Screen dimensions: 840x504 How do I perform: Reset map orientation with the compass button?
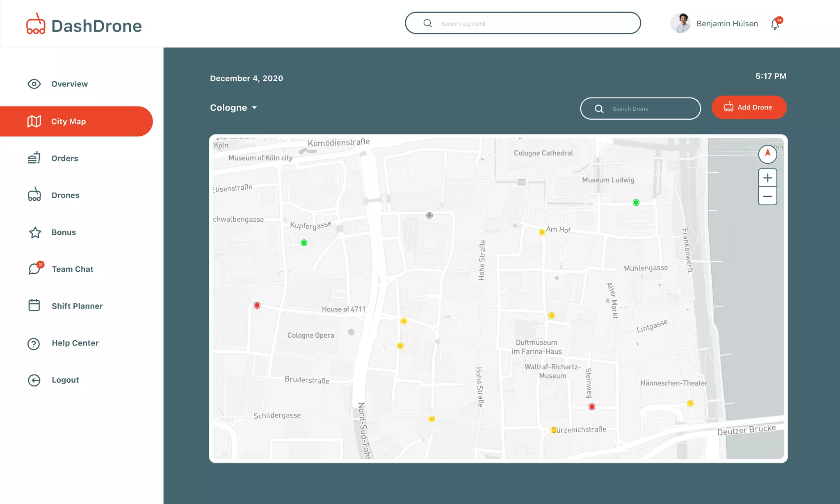tap(768, 154)
